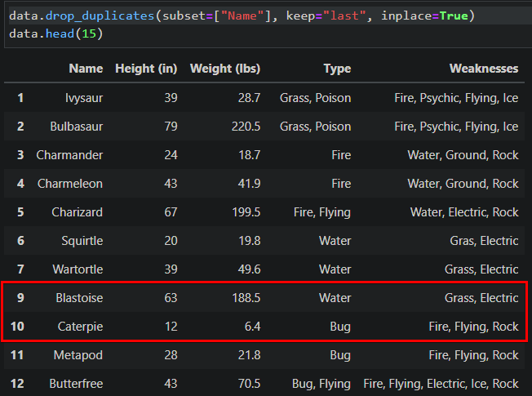This screenshot has width=532, height=396.
Task: Click Metapod's height value 28
Action: 171,355
